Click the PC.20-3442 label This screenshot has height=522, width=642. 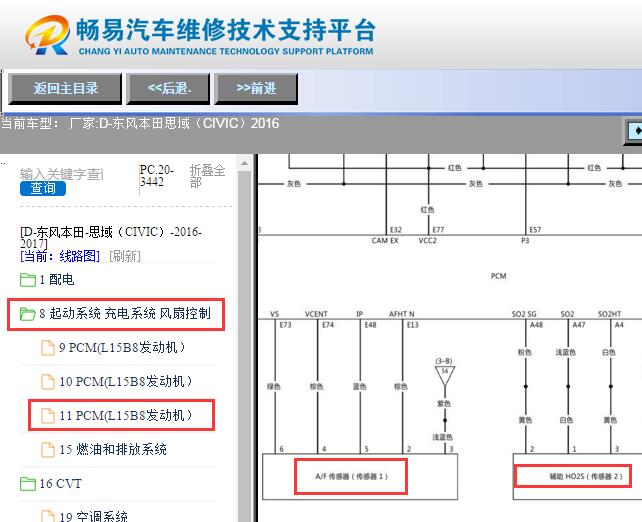coord(157,176)
